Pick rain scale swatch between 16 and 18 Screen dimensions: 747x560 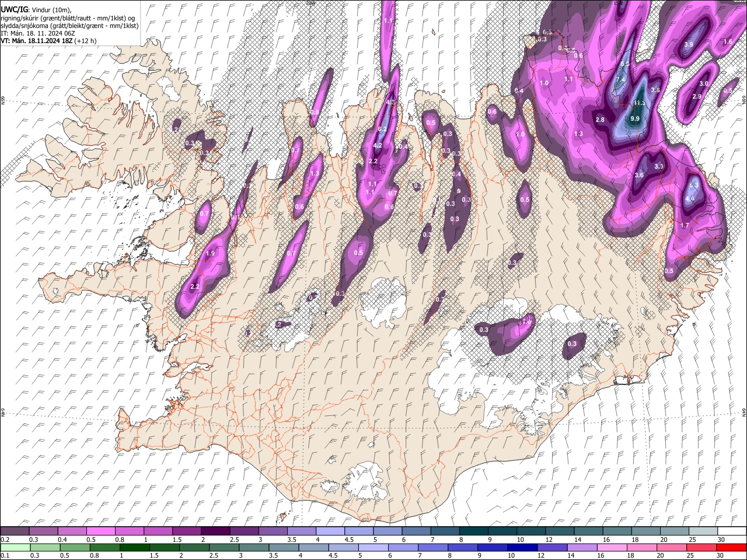[x=612, y=547]
